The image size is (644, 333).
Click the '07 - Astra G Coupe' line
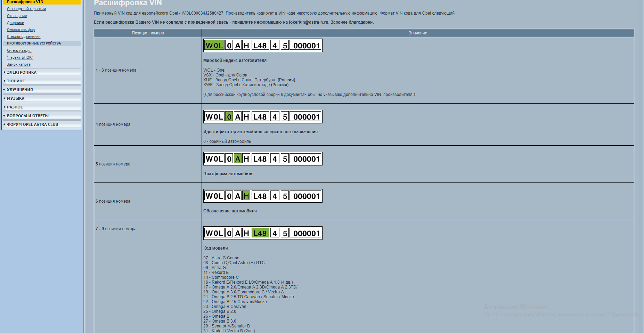[221, 258]
